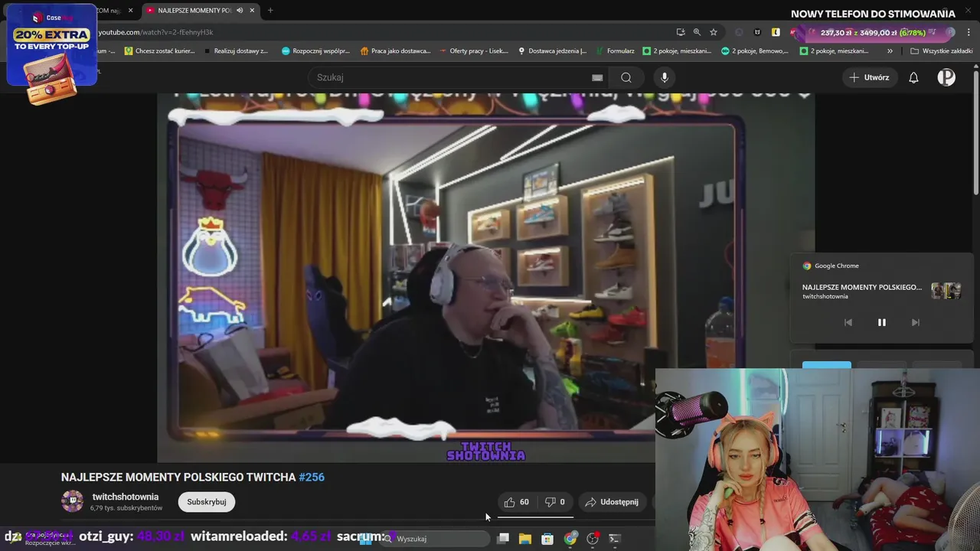Open Microsoft Store from taskbar

(547, 539)
